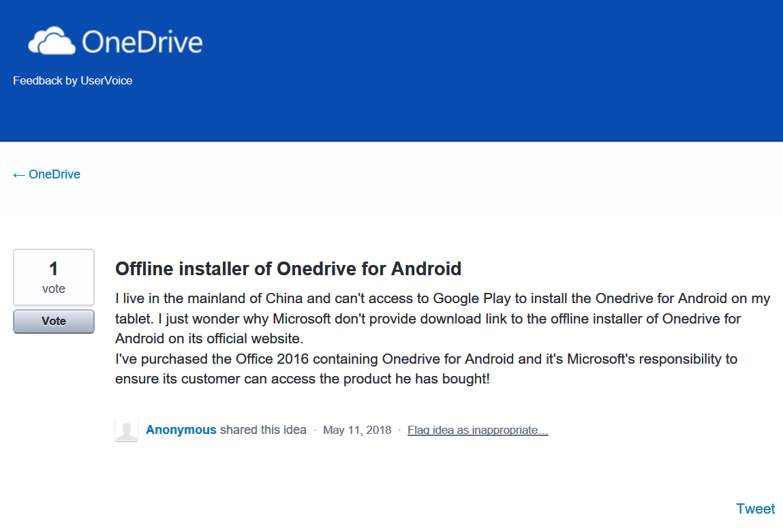Select the 1 vote counter box

[x=53, y=277]
